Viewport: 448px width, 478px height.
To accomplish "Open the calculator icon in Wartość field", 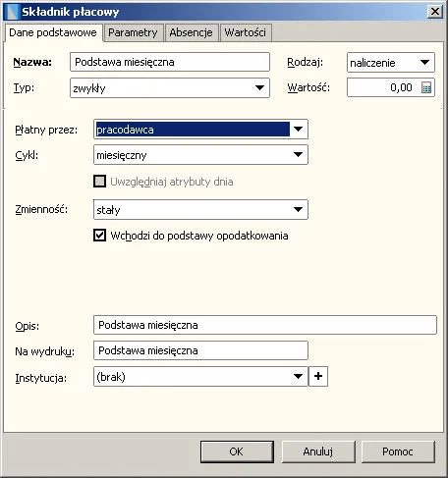I will [x=426, y=87].
